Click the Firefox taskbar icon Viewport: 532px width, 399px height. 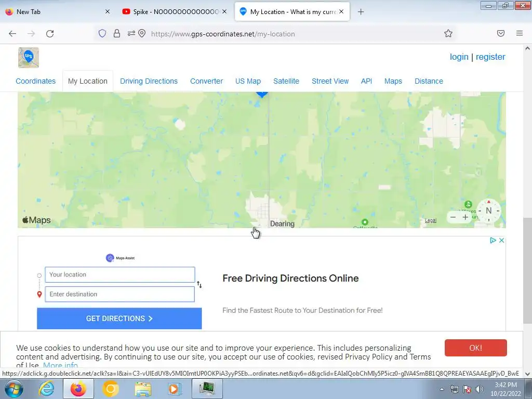78,389
